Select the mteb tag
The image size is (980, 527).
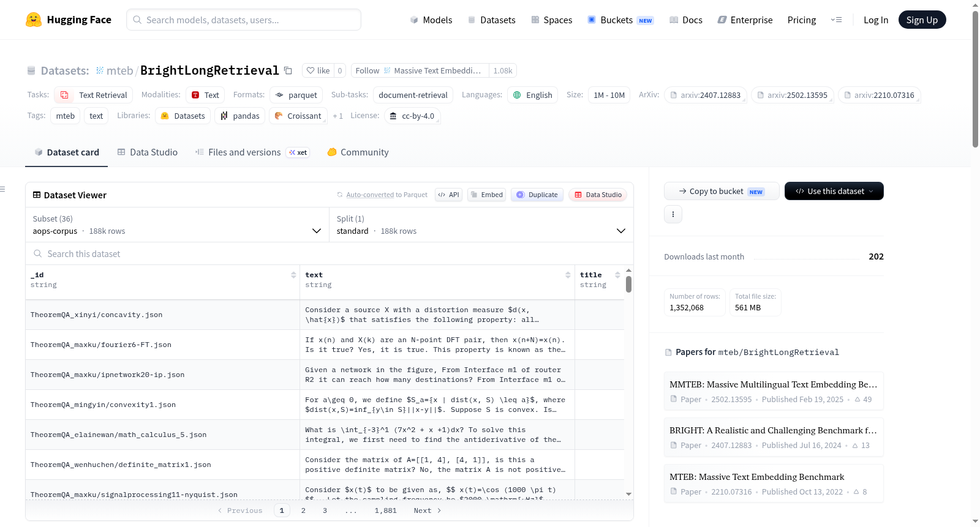[66, 116]
